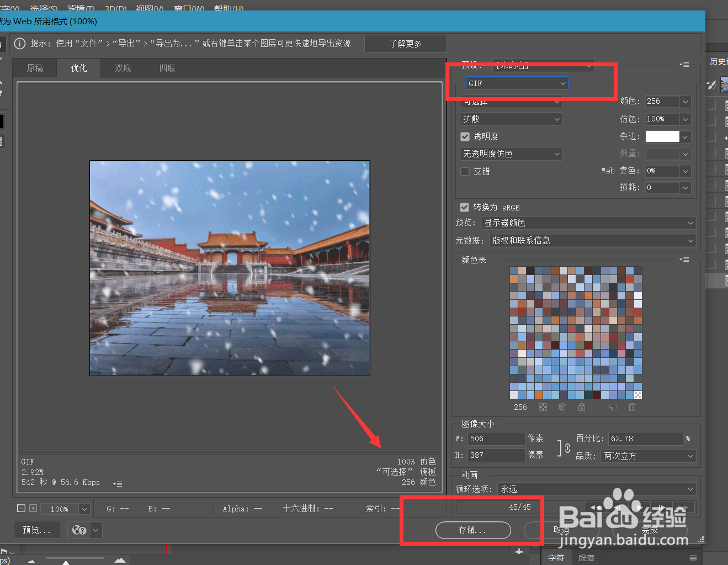Map selected color to transparency in color table
Image resolution: width=728 pixels, height=565 pixels.
[x=543, y=407]
